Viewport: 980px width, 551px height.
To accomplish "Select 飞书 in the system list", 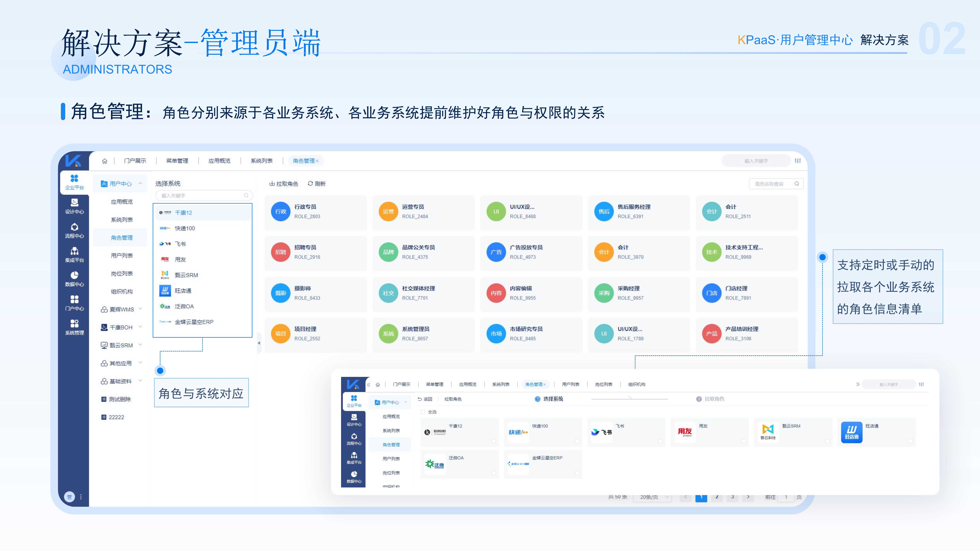I will pos(180,244).
